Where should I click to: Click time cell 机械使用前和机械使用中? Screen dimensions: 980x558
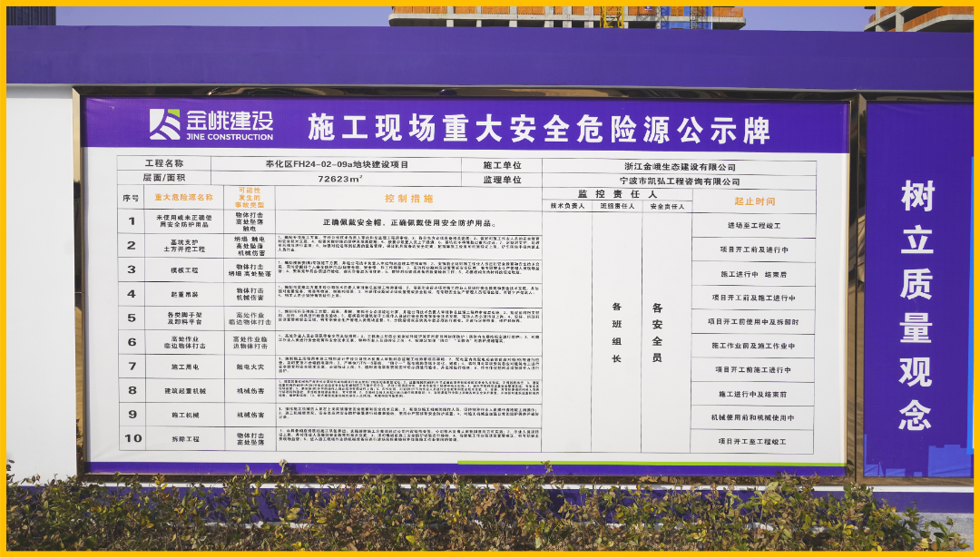pos(752,417)
